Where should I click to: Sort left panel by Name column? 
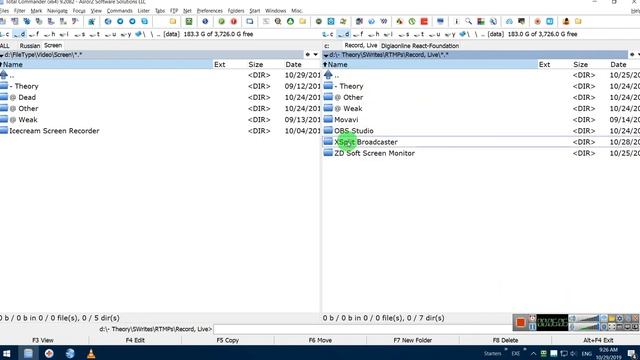coord(106,64)
